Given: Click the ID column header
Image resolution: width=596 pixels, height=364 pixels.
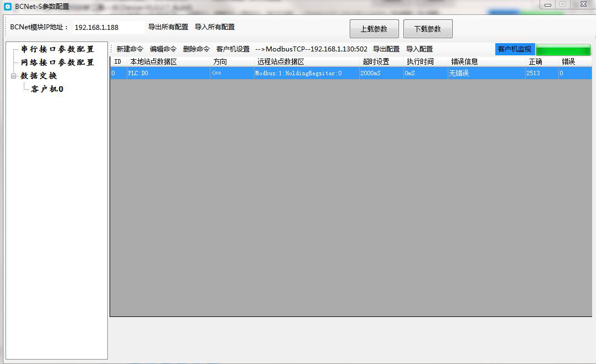Looking at the screenshot, I should [118, 61].
